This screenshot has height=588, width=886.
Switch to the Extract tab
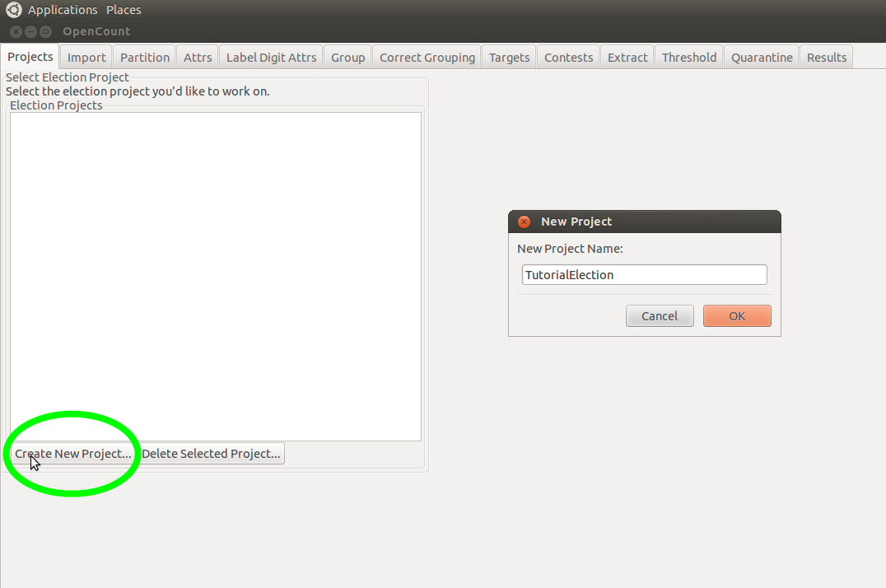click(x=627, y=57)
